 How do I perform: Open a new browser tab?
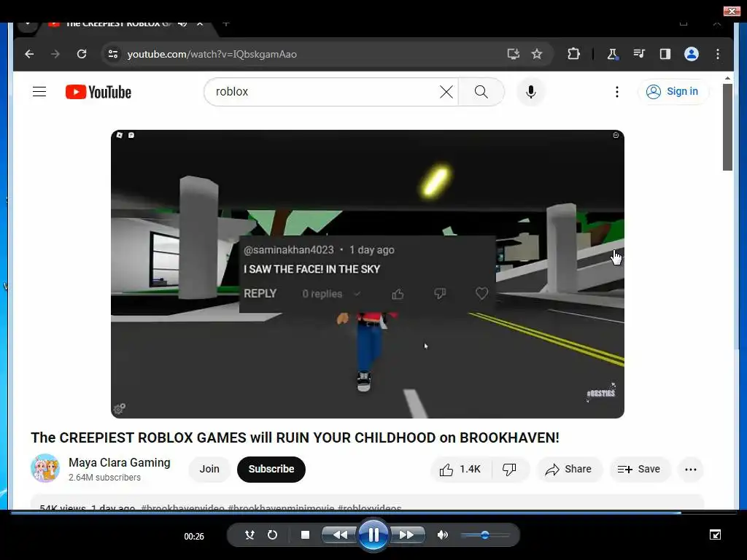tap(226, 24)
